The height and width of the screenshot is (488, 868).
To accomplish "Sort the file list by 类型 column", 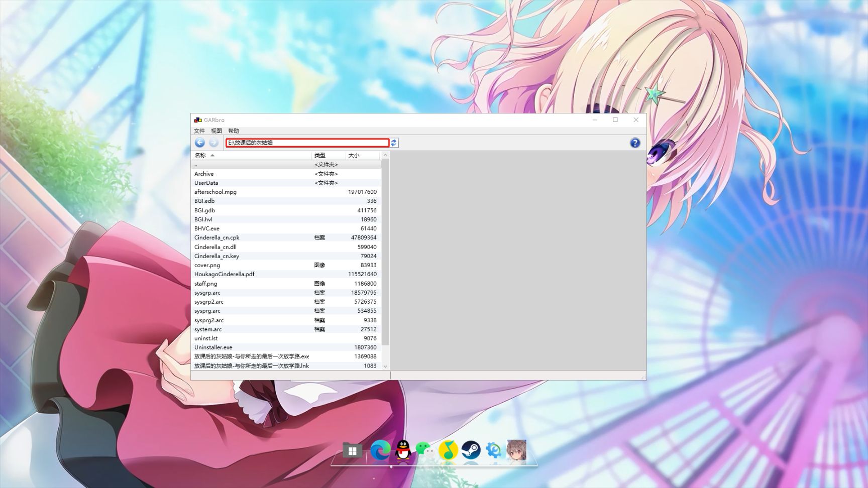I will coord(329,155).
